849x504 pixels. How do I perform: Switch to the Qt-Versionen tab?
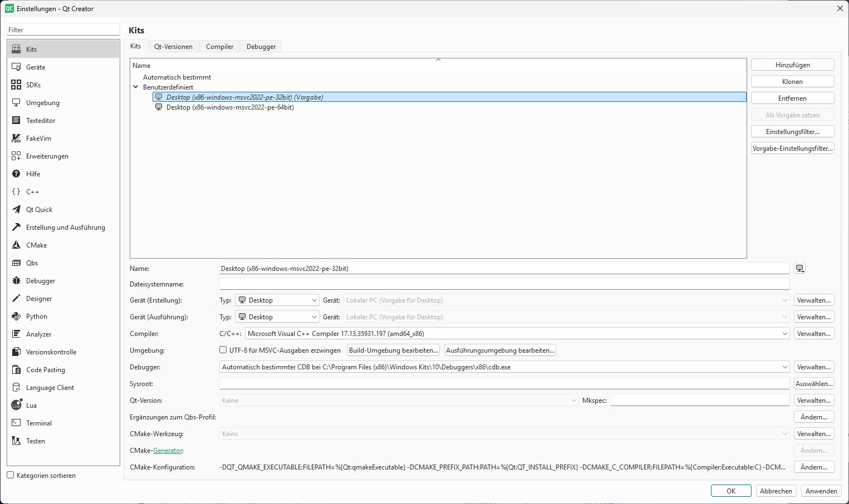point(173,47)
